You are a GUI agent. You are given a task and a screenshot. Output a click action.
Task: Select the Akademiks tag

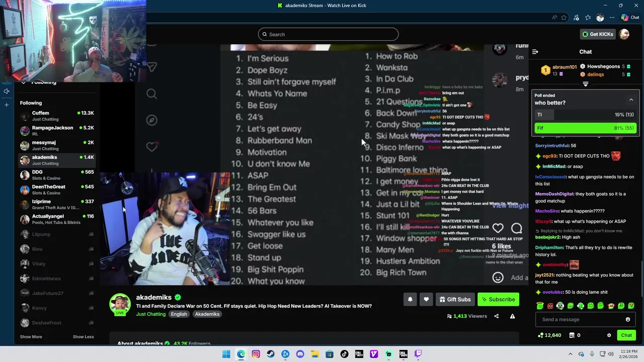point(207,314)
